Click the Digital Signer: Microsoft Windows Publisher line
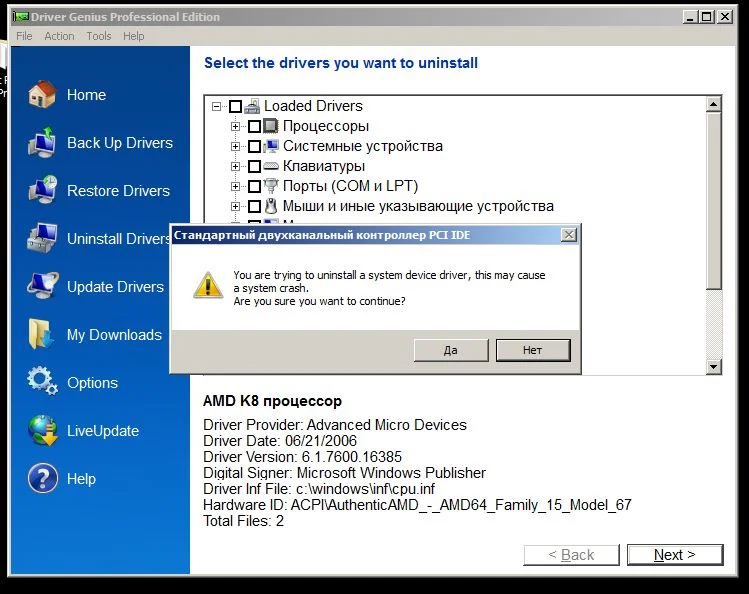Screen dimensions: 749x594 [x=344, y=473]
